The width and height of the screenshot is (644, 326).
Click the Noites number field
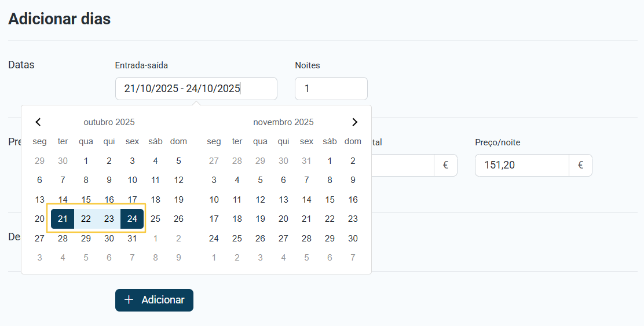click(331, 89)
